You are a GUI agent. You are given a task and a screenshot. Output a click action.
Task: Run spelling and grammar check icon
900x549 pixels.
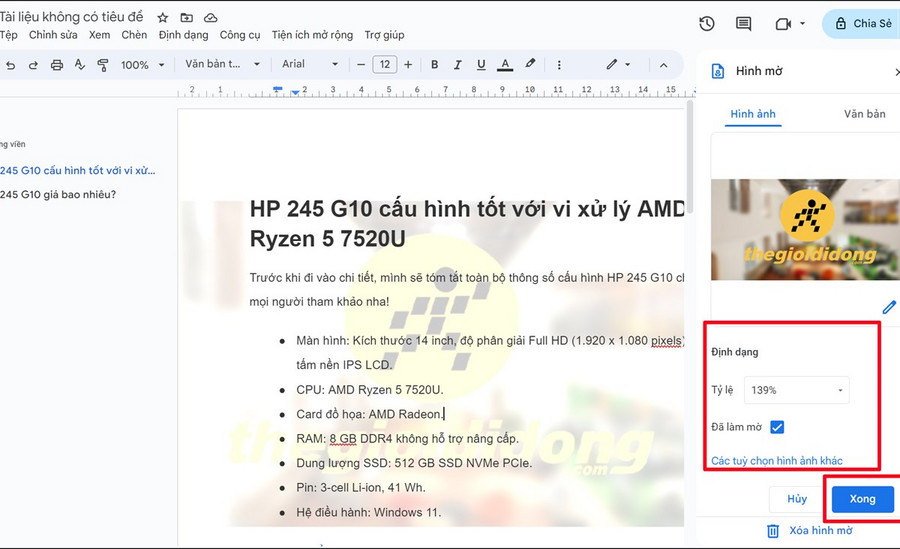pyautogui.click(x=80, y=65)
